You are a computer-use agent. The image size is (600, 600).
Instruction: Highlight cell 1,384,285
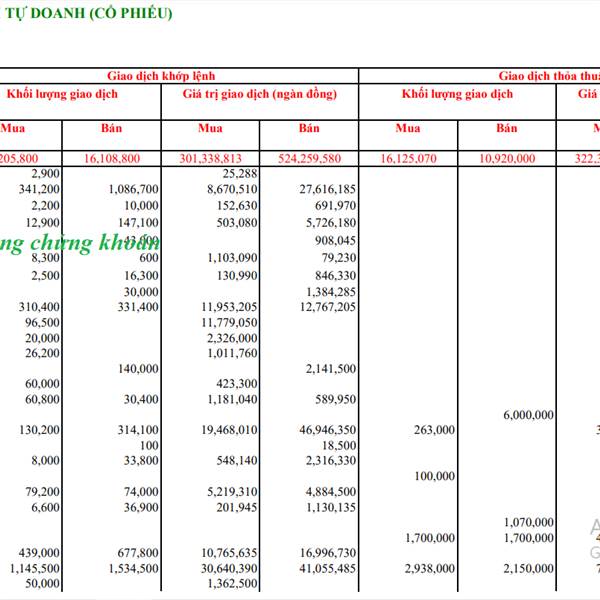click(331, 292)
